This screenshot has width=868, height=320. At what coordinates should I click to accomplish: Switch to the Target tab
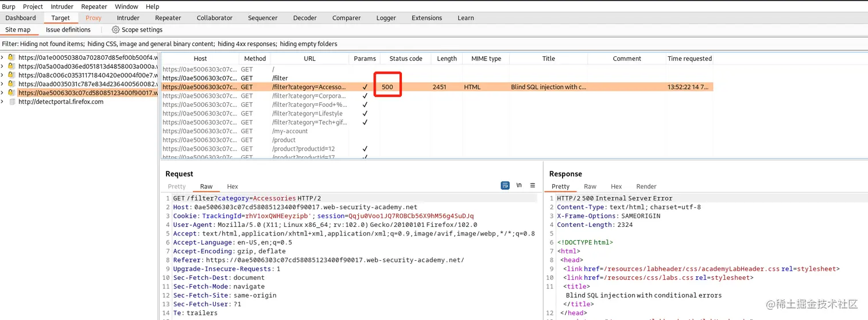click(60, 18)
